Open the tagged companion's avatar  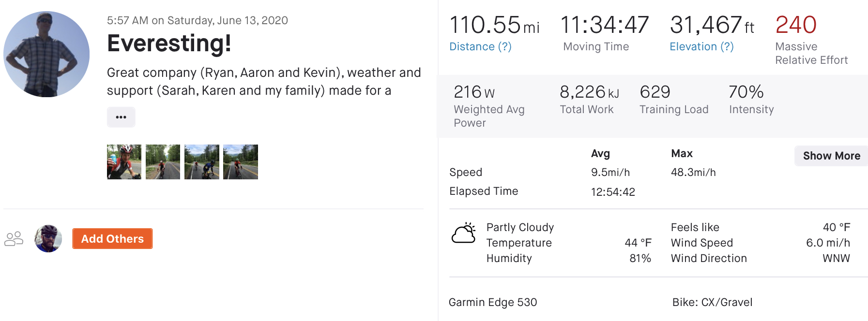coord(48,238)
